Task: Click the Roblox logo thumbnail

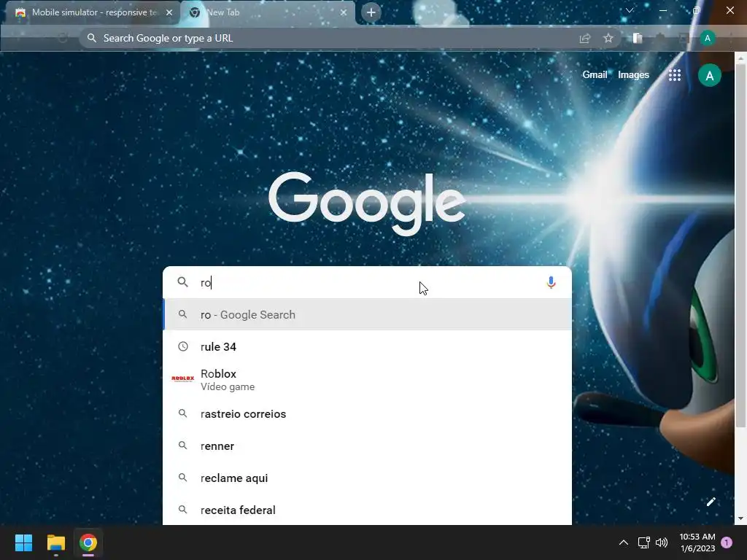Action: (183, 379)
